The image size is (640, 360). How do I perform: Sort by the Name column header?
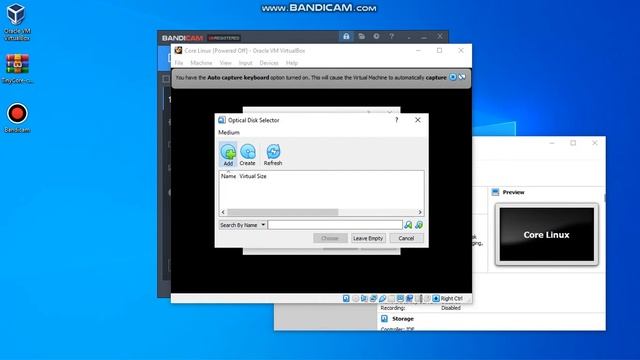point(229,176)
